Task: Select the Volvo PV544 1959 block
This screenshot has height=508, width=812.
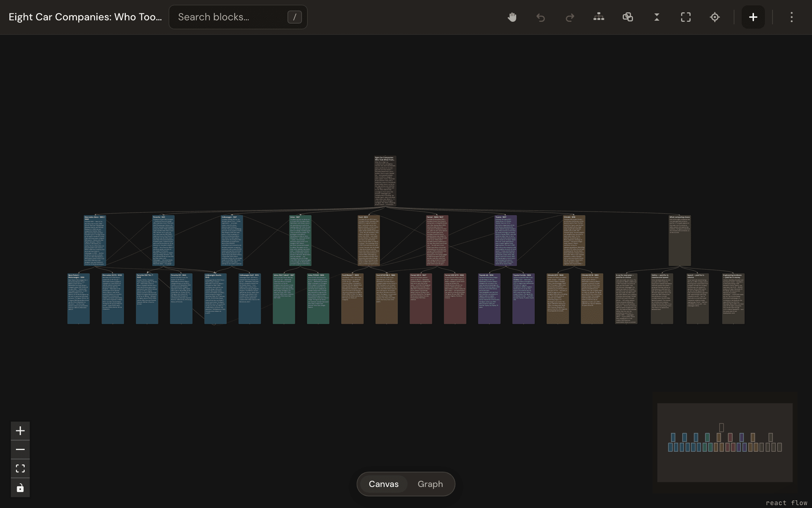Action: [x=318, y=299]
